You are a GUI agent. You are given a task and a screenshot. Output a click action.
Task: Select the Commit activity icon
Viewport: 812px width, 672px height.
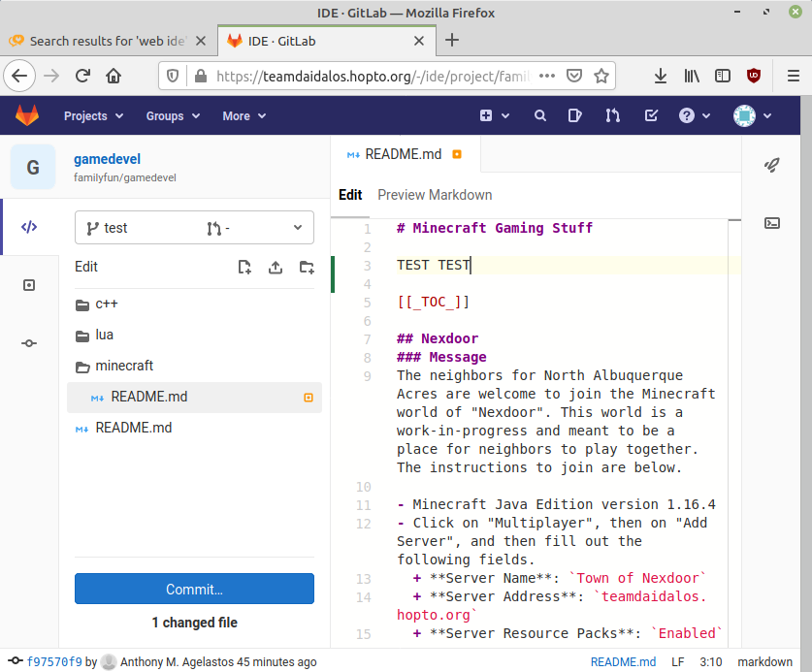[x=29, y=343]
